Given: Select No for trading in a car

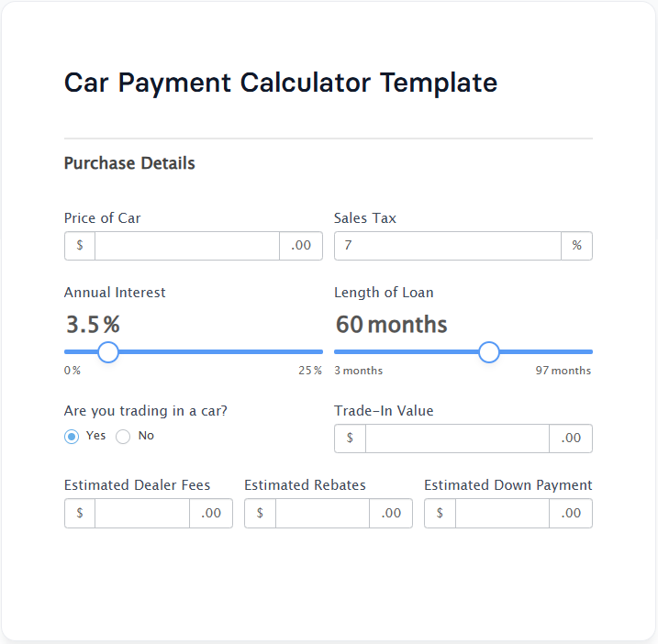Looking at the screenshot, I should [x=123, y=437].
